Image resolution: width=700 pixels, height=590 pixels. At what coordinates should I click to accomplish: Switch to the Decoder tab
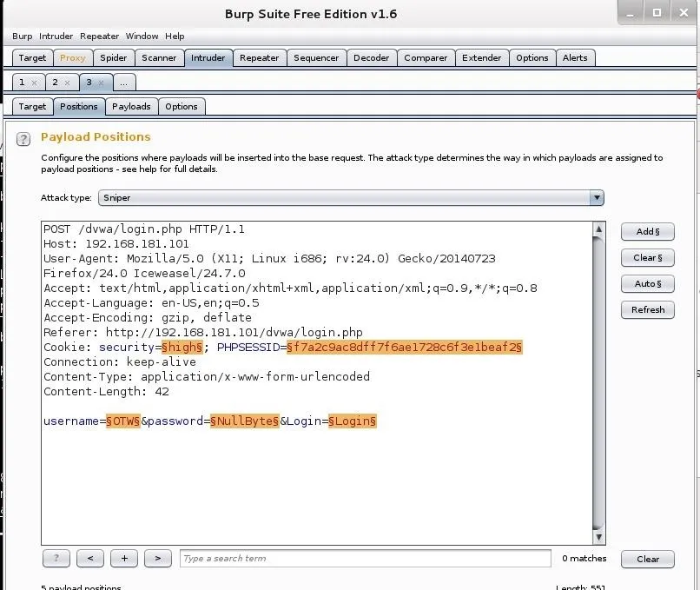point(372,57)
